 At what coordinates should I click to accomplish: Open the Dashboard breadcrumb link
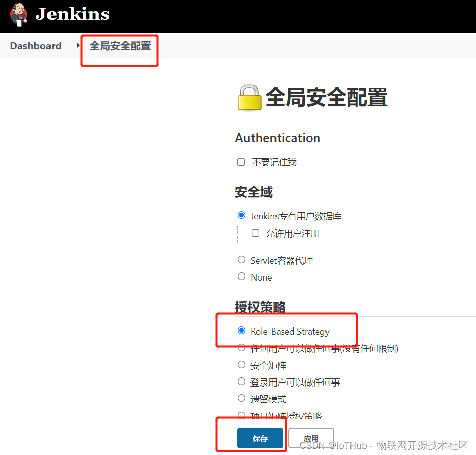click(36, 46)
